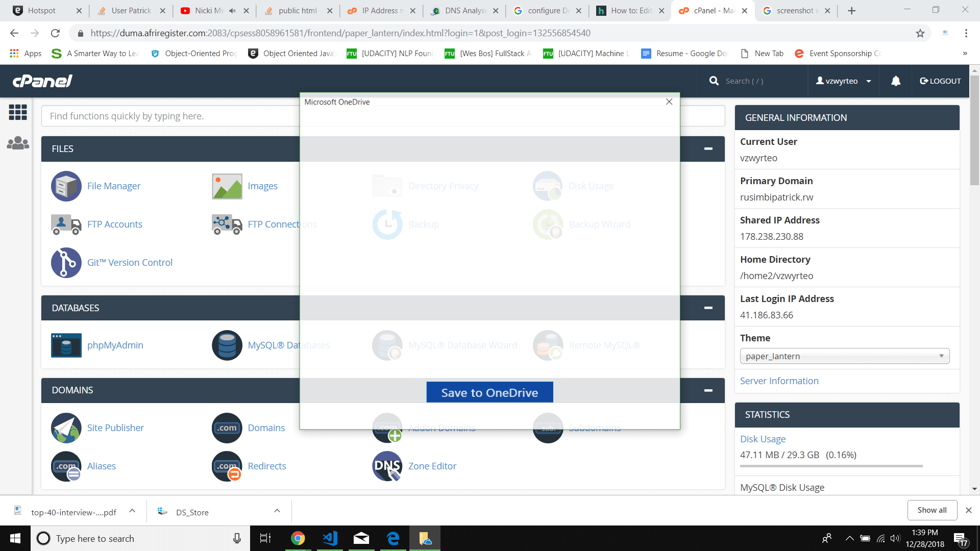The height and width of the screenshot is (551, 980).
Task: Open the Zone Editor link text
Action: [432, 466]
